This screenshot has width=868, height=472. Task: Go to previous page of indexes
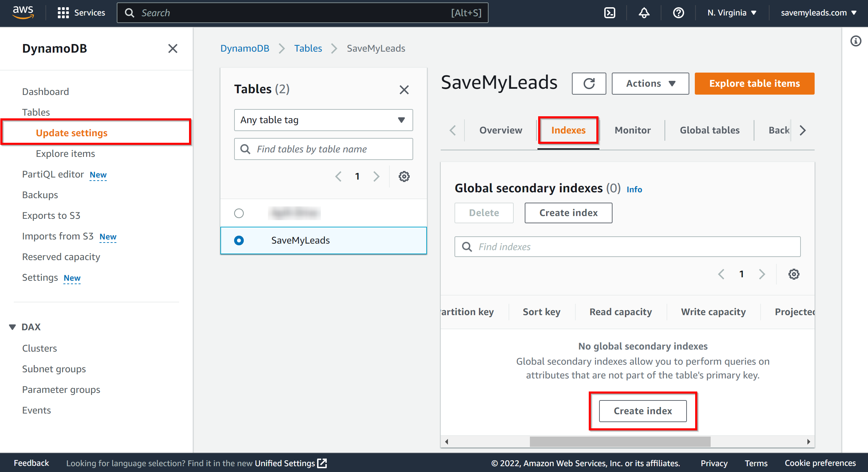721,274
